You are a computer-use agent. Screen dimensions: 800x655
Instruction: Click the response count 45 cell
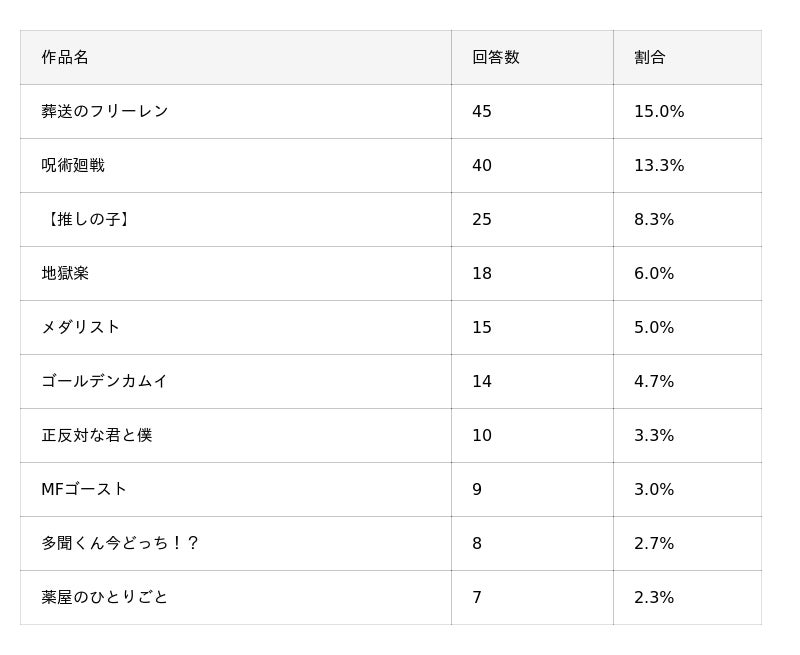coord(482,111)
